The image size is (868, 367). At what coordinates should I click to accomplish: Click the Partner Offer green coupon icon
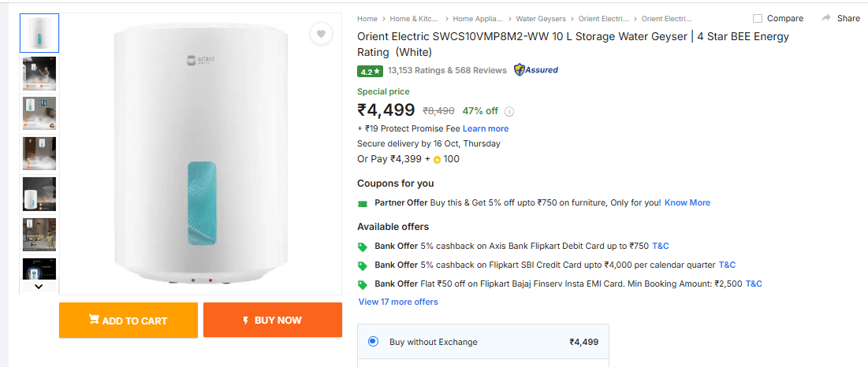click(x=363, y=203)
